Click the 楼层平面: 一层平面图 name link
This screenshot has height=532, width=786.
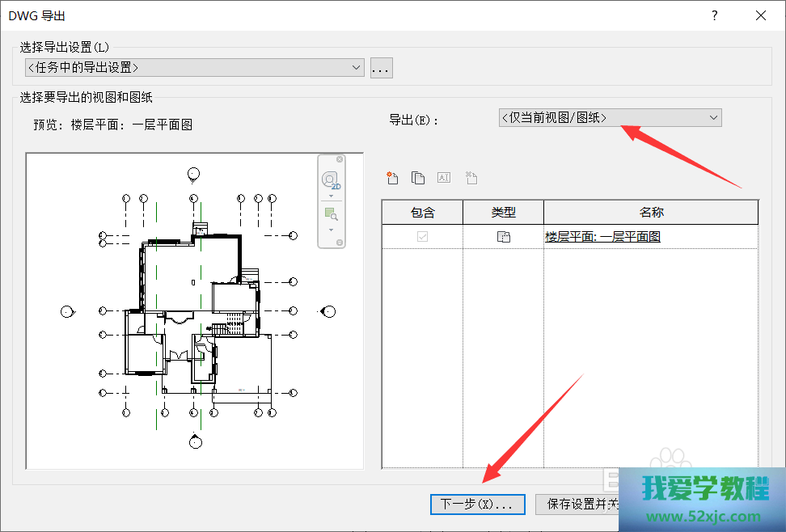602,237
